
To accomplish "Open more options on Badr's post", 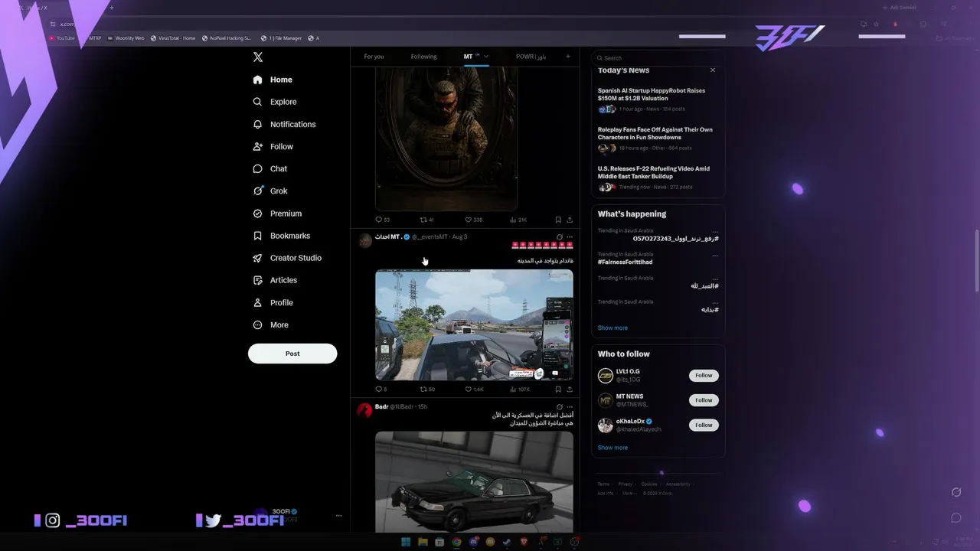I will pos(570,407).
